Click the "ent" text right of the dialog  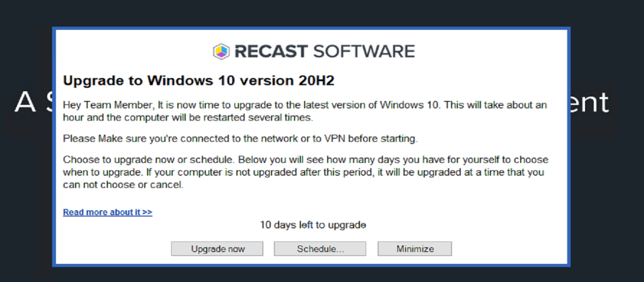coord(590,102)
